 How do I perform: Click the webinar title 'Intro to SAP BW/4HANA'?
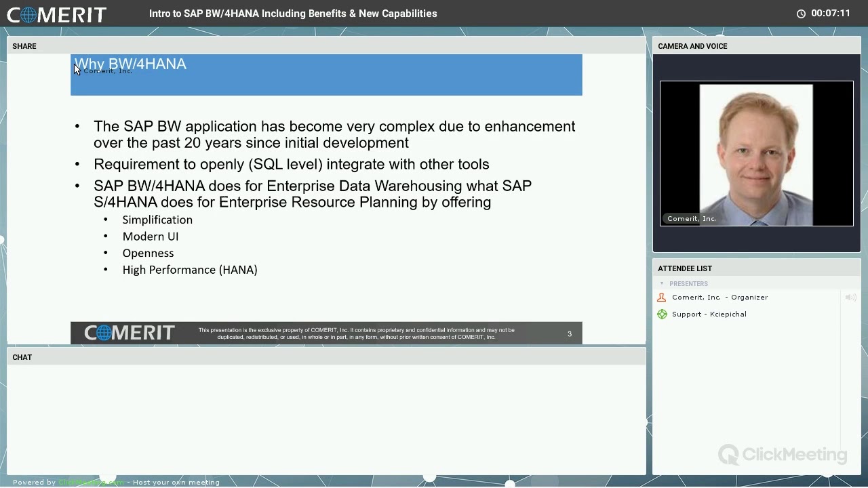[293, 14]
